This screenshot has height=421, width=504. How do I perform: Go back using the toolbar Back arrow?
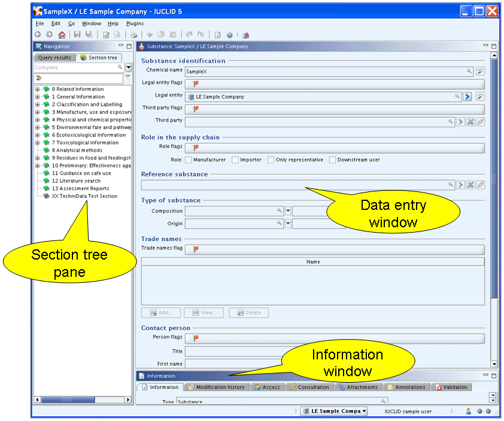[x=38, y=35]
